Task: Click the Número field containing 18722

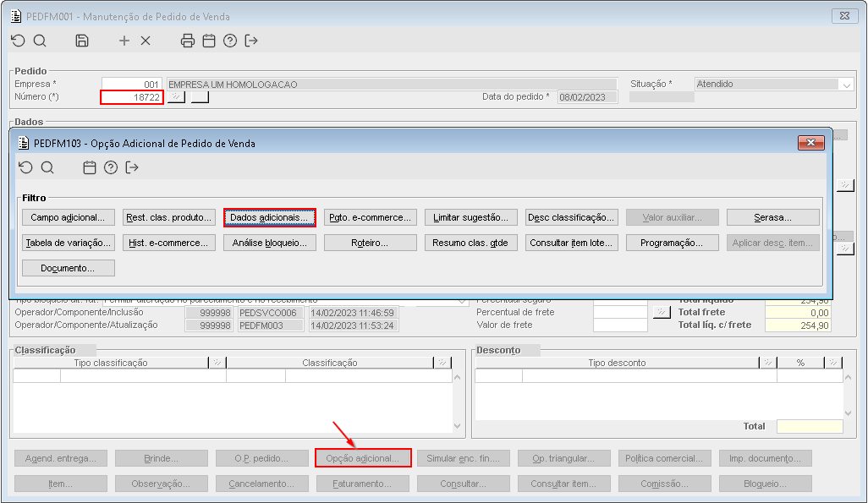Action: (x=132, y=97)
